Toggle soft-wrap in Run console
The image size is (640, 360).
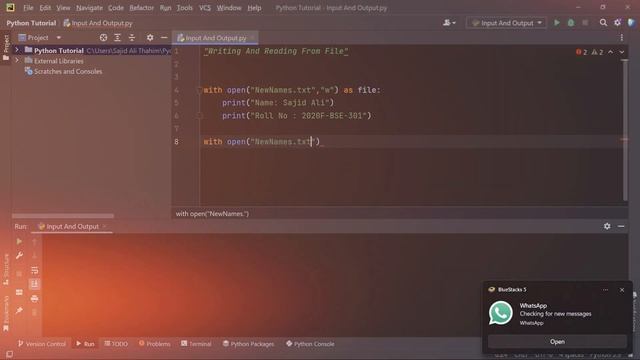(x=34, y=270)
